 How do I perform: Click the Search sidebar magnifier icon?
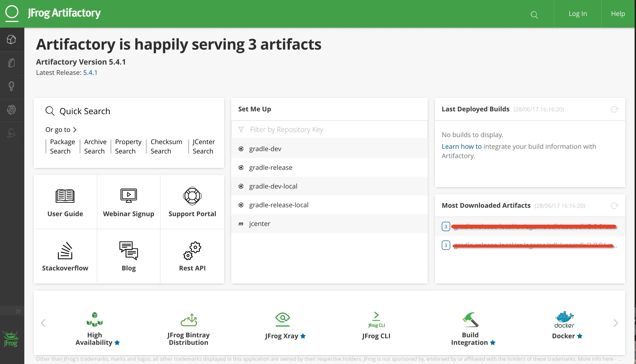11,86
